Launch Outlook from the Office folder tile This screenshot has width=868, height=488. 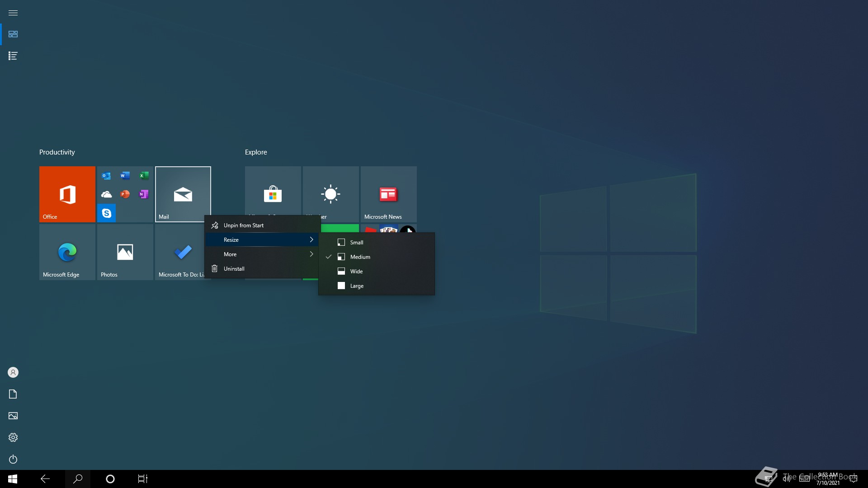click(106, 176)
